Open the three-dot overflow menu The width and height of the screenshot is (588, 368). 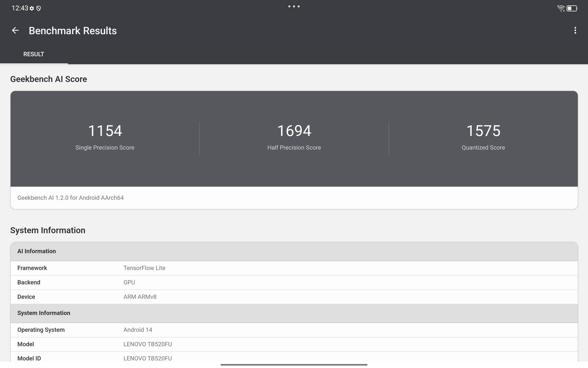(x=575, y=31)
